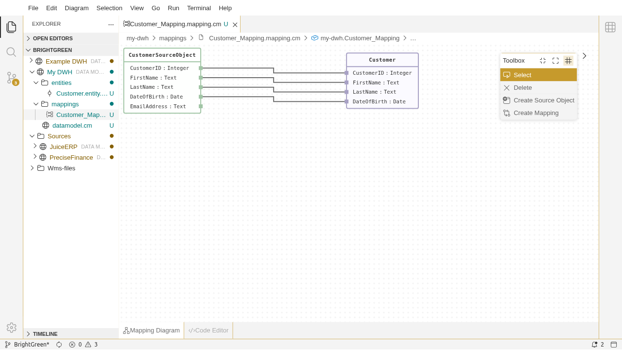This screenshot has height=364, width=622.
Task: Click the synchronize changes icon
Action: coord(59,345)
